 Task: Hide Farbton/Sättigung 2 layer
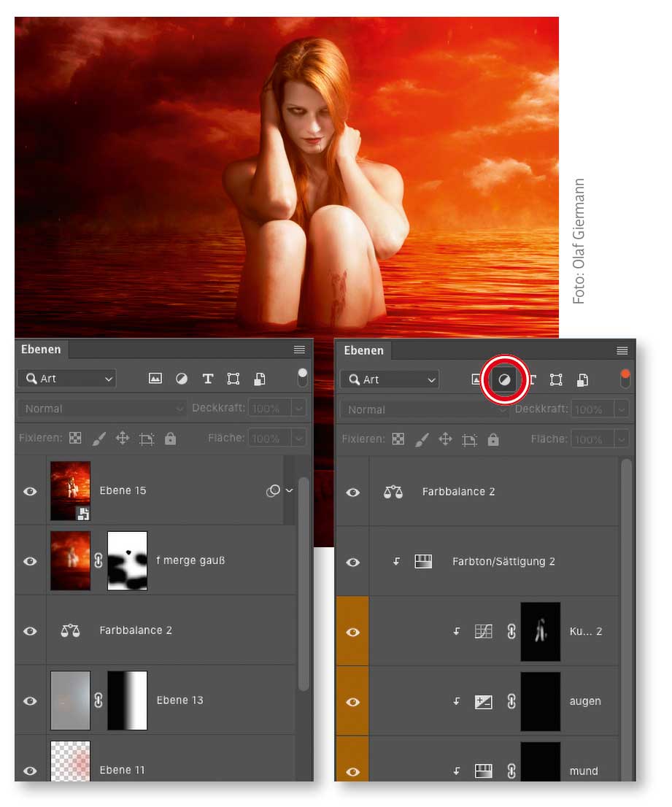pos(353,562)
